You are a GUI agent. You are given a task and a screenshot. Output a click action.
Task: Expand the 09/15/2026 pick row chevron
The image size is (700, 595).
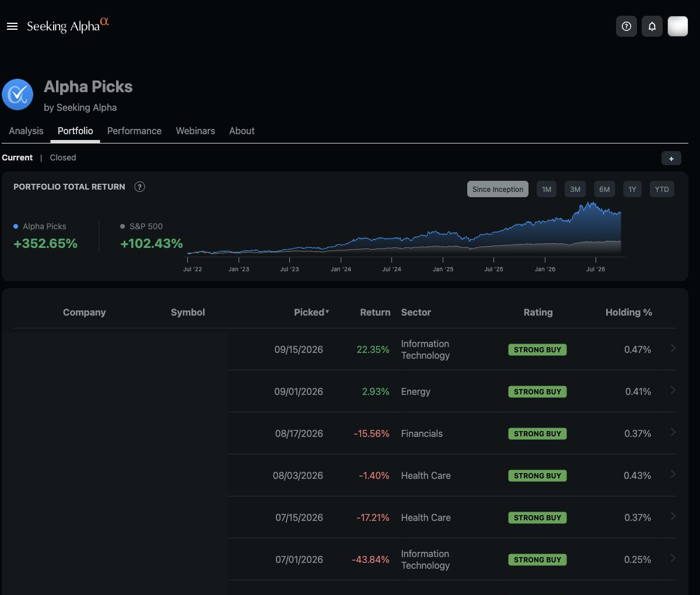click(x=673, y=348)
